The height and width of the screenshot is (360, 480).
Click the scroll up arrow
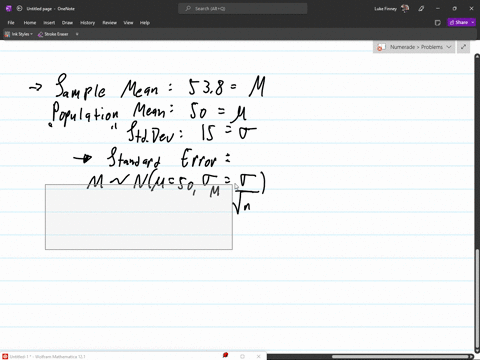click(x=477, y=56)
